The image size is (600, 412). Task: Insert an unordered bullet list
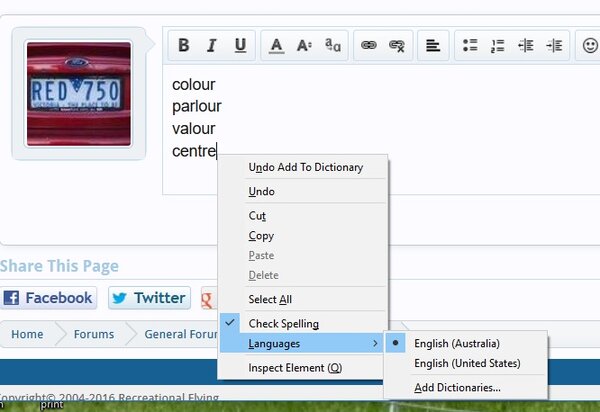pos(470,45)
